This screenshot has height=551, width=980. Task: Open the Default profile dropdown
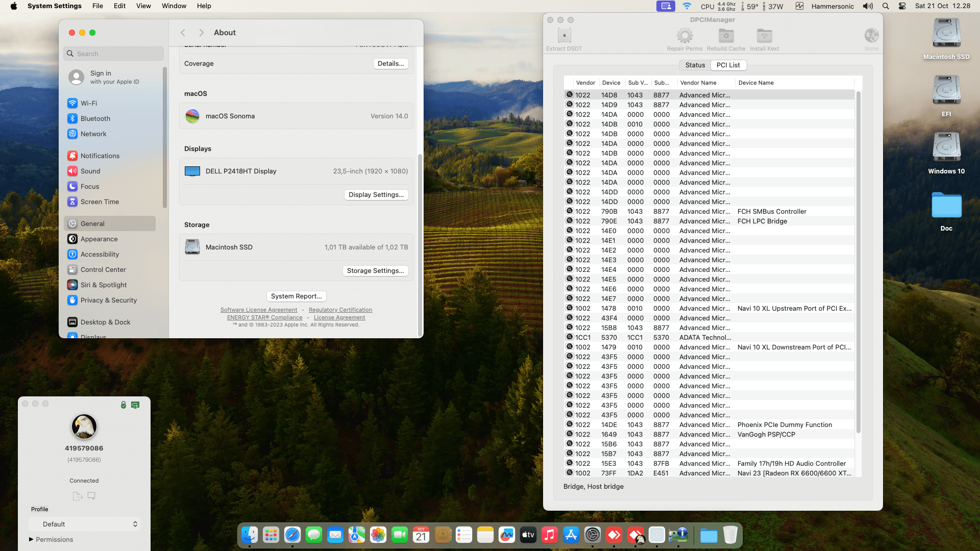[85, 524]
